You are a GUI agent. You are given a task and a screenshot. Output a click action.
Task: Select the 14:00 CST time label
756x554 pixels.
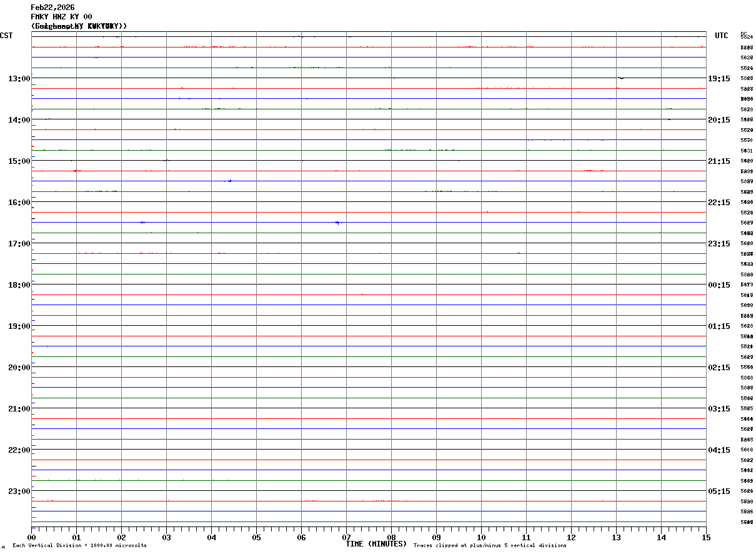click(x=19, y=120)
